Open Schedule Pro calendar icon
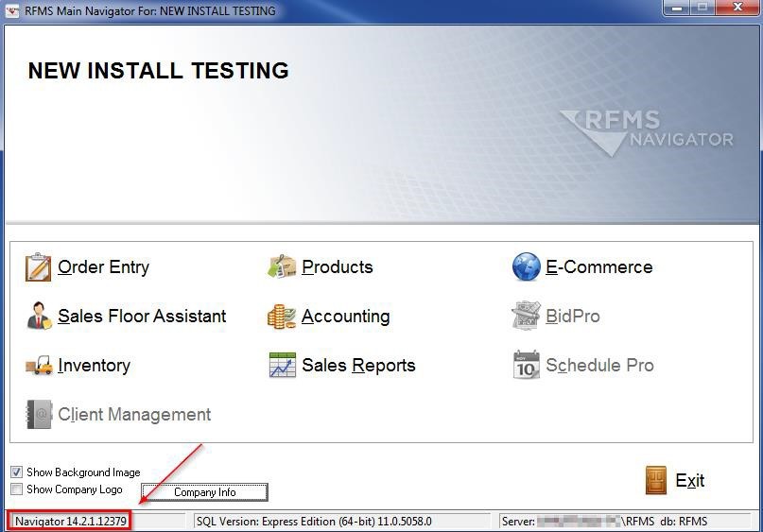The image size is (763, 532). [x=526, y=365]
